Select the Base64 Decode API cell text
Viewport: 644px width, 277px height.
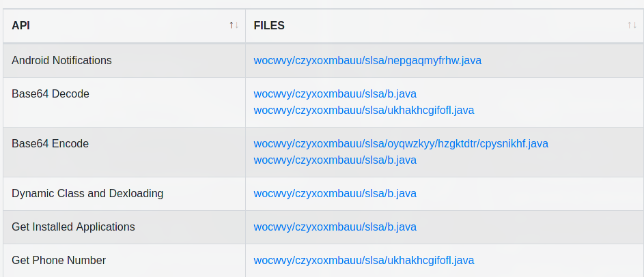tap(50, 94)
